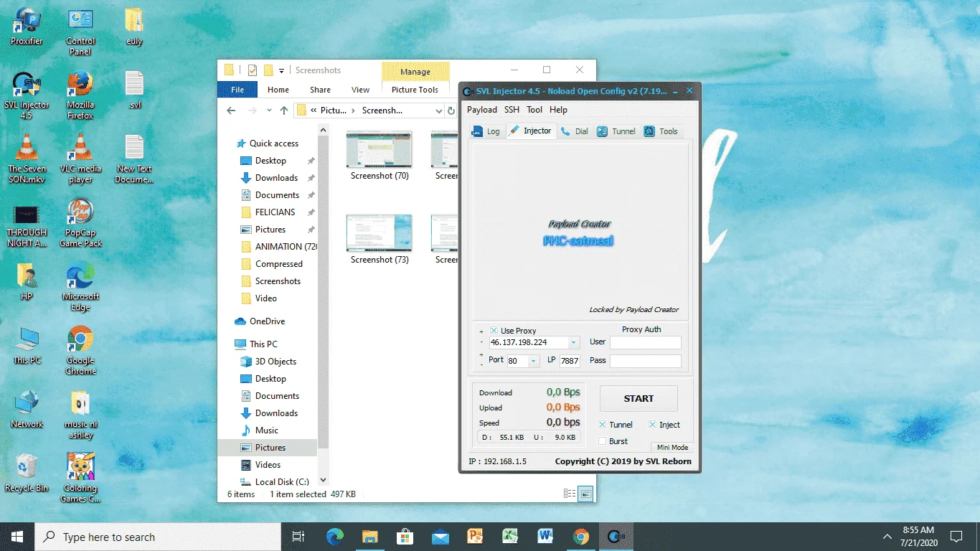Click navigation pane scrollbar down arrow

(x=323, y=480)
